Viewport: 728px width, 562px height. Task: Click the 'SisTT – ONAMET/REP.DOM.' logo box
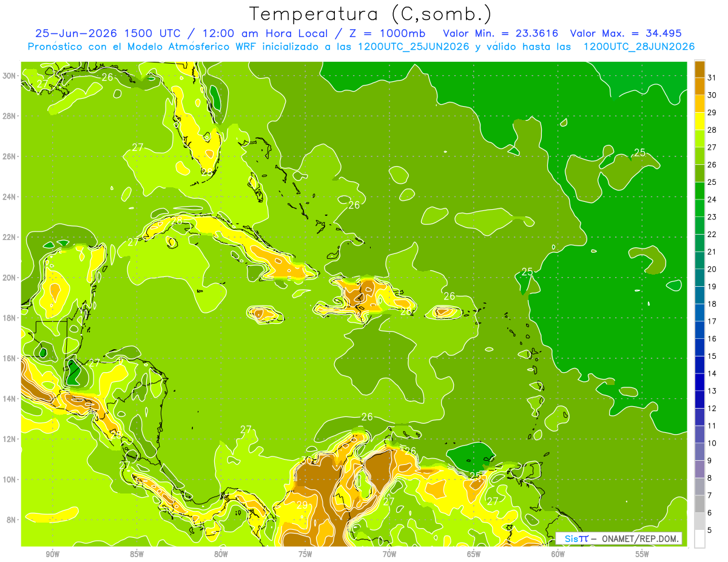[619, 538]
